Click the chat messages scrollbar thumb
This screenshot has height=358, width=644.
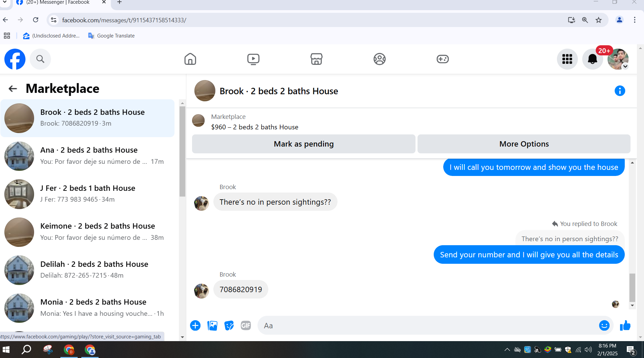(632, 287)
